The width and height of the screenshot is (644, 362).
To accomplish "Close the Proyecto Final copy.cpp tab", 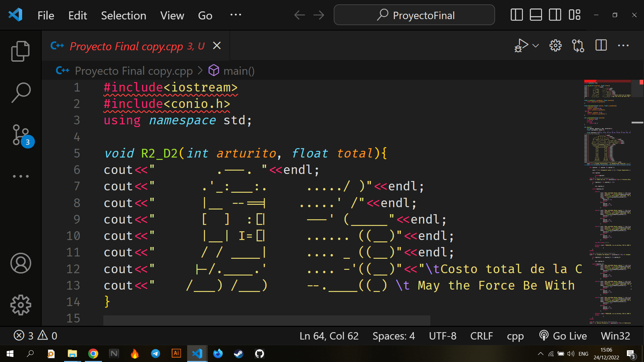I will coord(217,46).
